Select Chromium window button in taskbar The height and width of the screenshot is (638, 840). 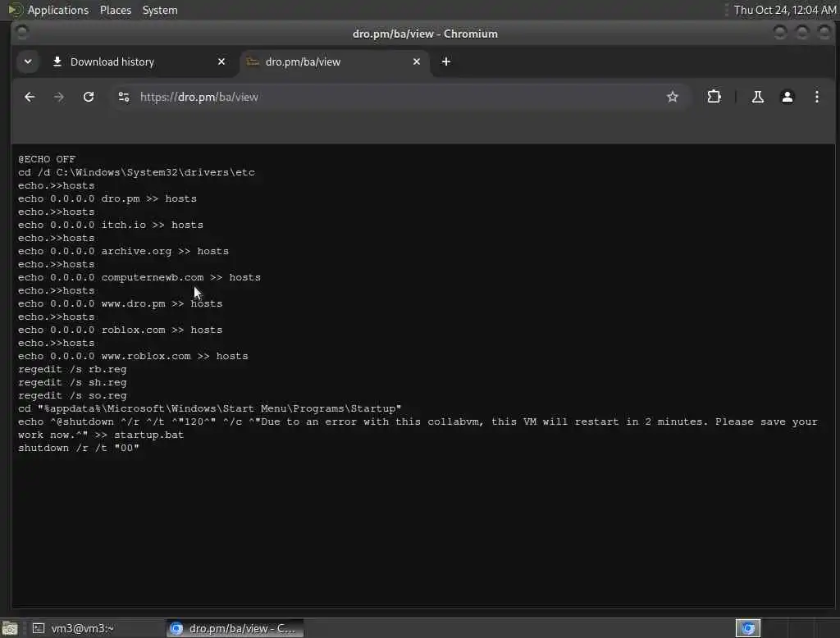[x=235, y=628]
